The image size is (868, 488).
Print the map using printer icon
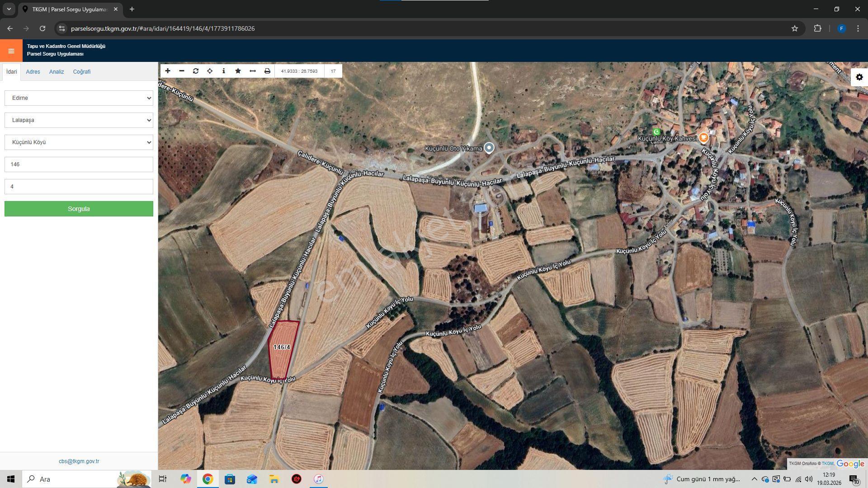(x=267, y=71)
